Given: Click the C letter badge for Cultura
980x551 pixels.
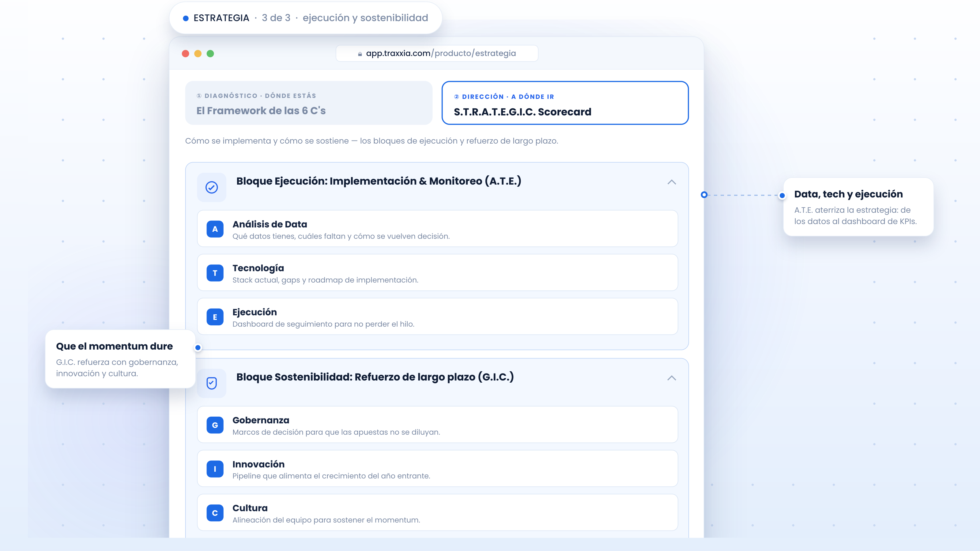Looking at the screenshot, I should point(215,513).
